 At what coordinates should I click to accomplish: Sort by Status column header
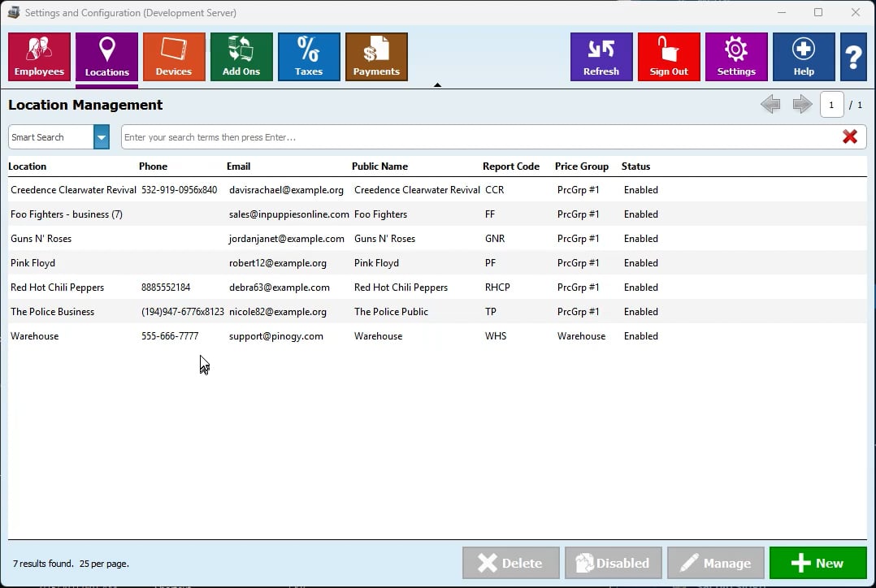pos(635,166)
